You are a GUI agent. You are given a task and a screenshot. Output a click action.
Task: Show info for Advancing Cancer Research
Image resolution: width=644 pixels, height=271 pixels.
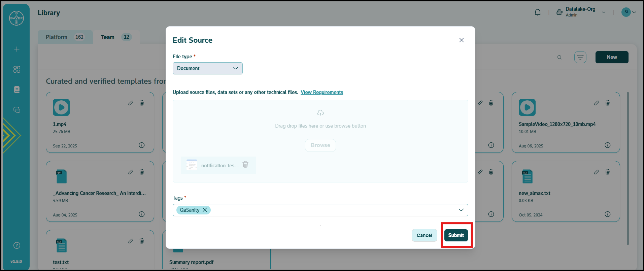click(x=142, y=214)
